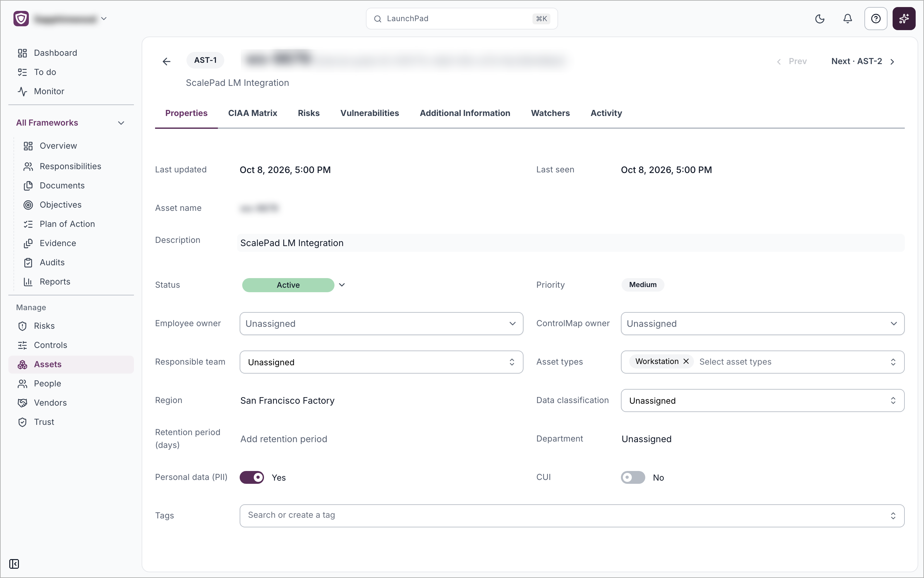Click the LaunchPad search field
Image resolution: width=924 pixels, height=578 pixels.
point(461,19)
